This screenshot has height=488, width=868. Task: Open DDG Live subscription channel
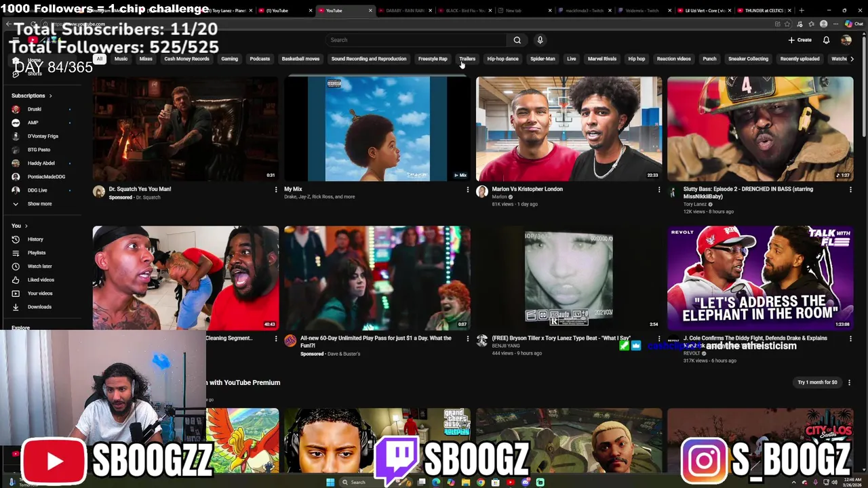coord(37,190)
